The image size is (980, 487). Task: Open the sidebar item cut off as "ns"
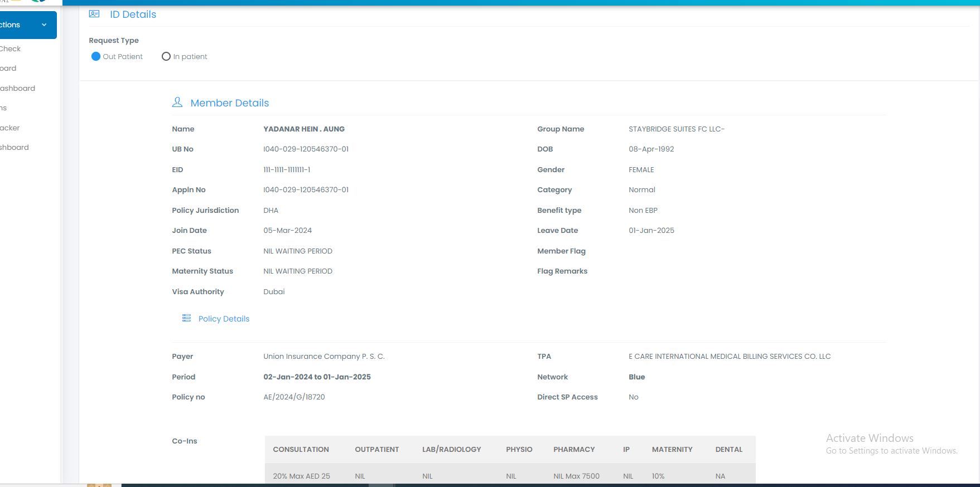pos(3,108)
